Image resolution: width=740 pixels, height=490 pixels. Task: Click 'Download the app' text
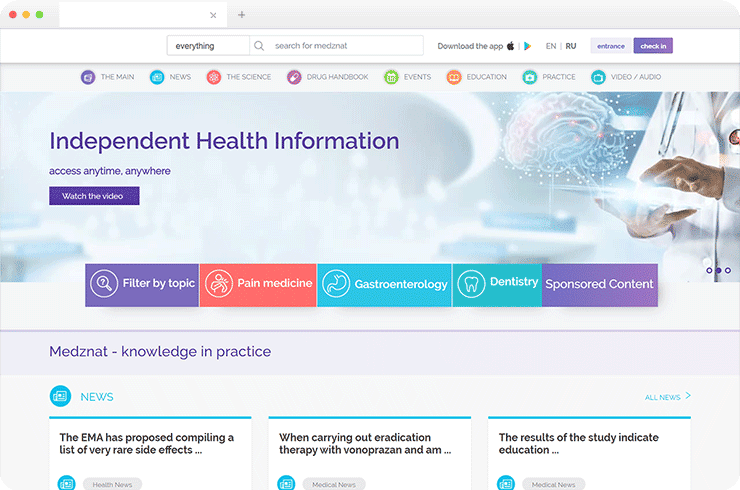(470, 46)
